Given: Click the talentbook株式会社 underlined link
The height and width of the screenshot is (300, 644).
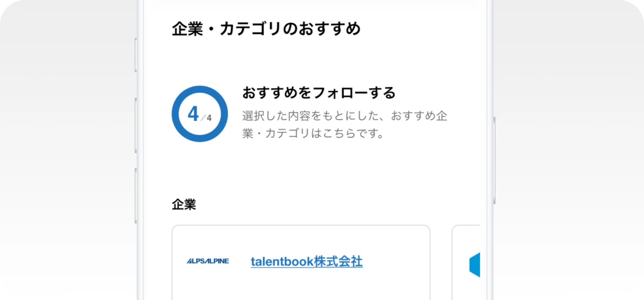Looking at the screenshot, I should (306, 262).
